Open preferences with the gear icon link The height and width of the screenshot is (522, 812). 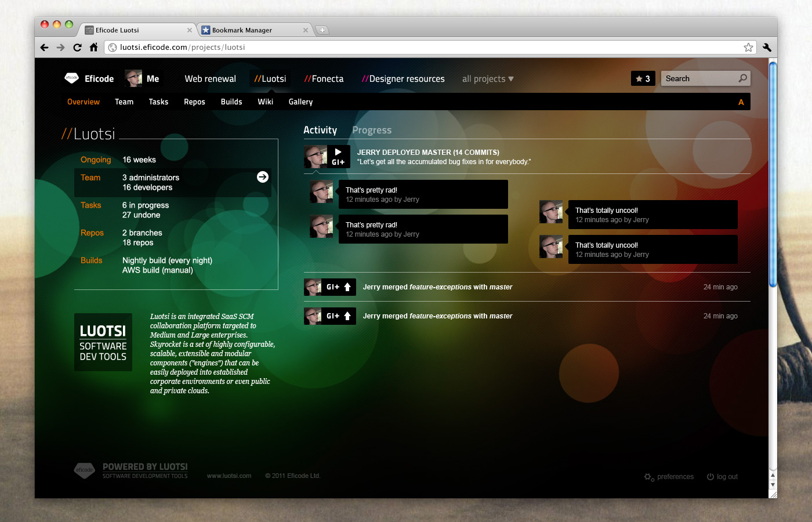669,477
